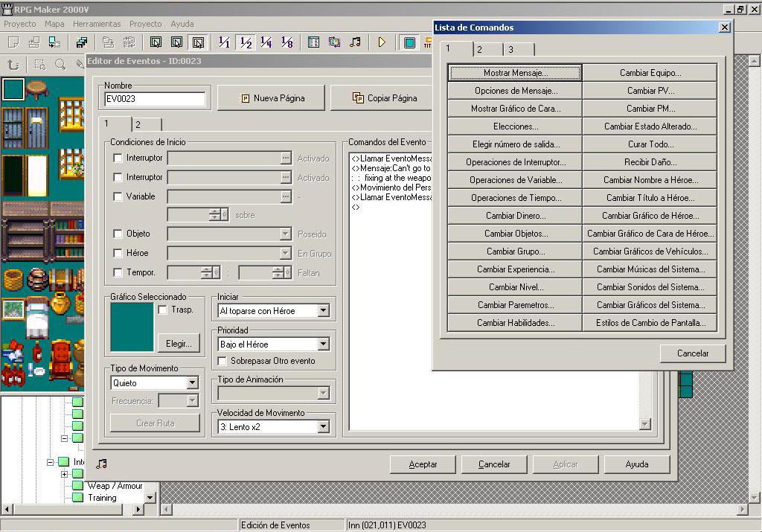This screenshot has height=532, width=762.
Task: Enable the second Interruptor condition checkbox
Action: tap(118, 177)
